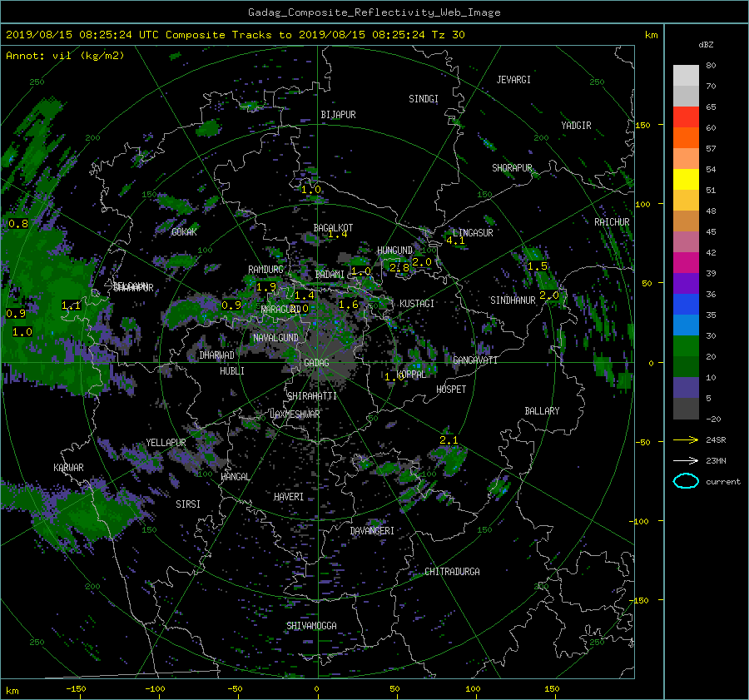749x700 pixels.
Task: Click the SHIVAMOGGA city label
Action: 311,626
